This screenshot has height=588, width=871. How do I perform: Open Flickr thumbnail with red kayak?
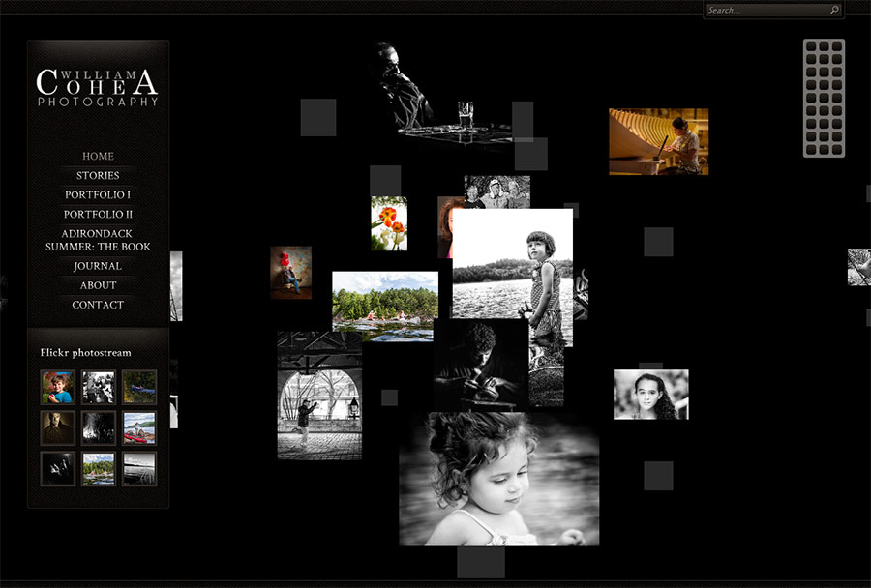coord(139,428)
